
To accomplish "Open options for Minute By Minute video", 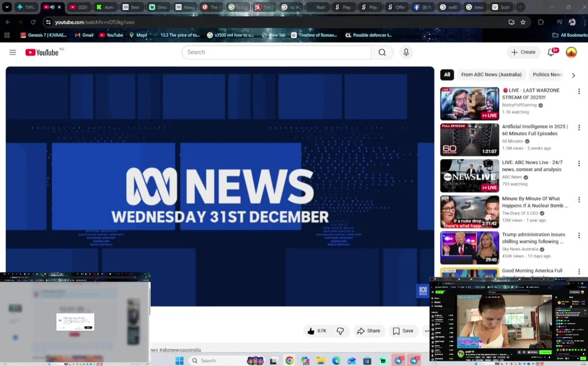I will (579, 199).
